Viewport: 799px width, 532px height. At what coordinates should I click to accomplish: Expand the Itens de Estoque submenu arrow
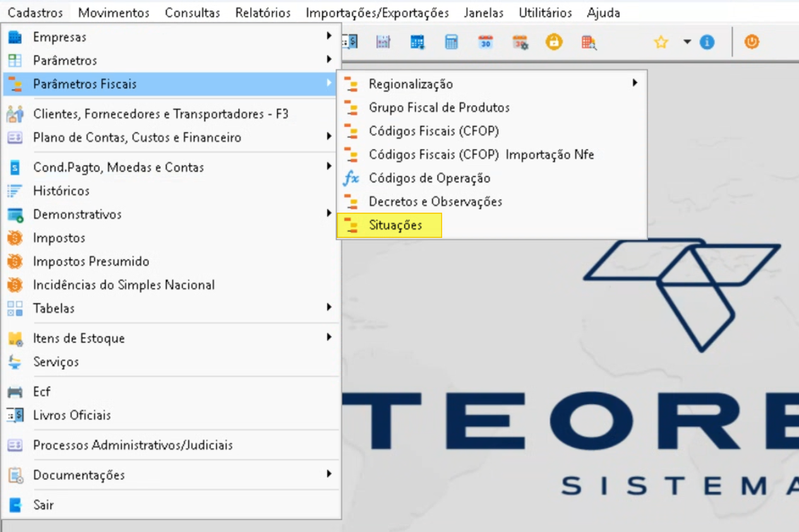click(x=329, y=337)
